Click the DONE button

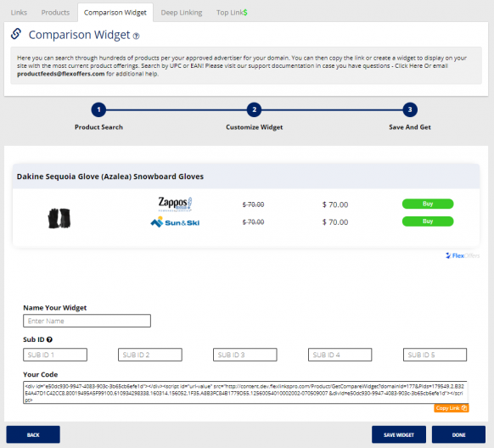click(458, 434)
